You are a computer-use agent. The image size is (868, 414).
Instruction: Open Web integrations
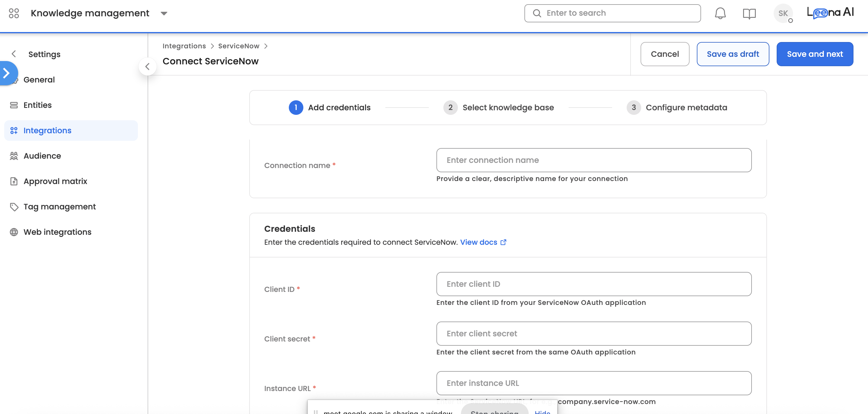coord(57,232)
